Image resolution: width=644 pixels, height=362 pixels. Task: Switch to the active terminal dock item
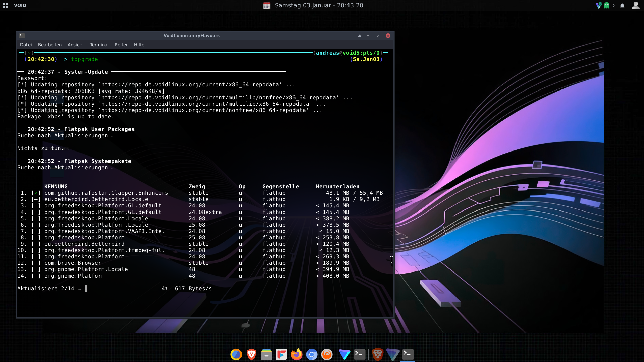(x=408, y=354)
